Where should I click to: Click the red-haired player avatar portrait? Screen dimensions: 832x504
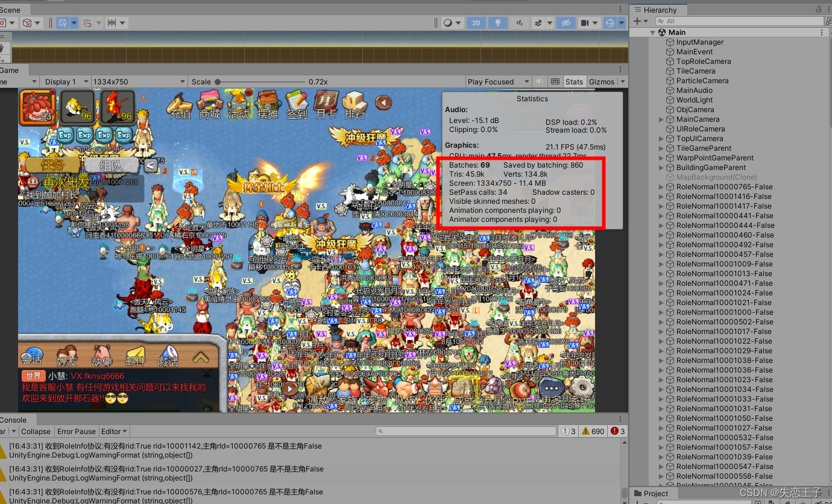tap(37, 107)
